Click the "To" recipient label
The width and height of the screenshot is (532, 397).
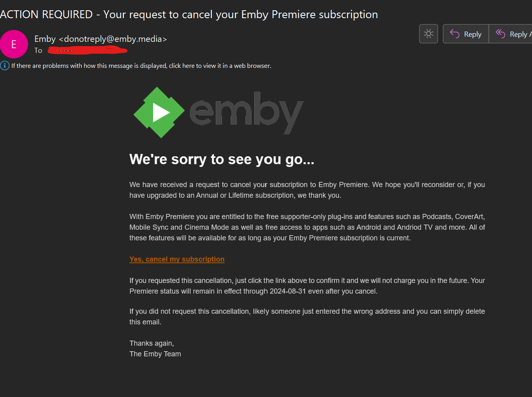[38, 51]
